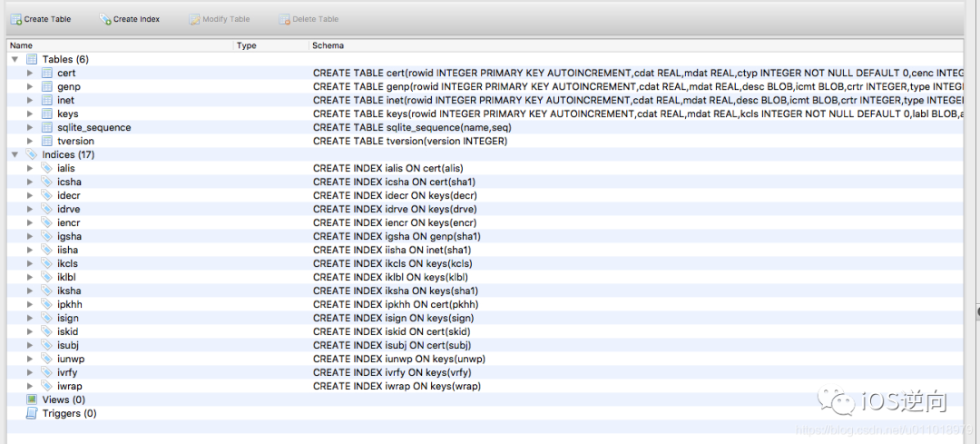The height and width of the screenshot is (444, 980).
Task: Expand the sqlite_sequence table row
Action: click(30, 128)
